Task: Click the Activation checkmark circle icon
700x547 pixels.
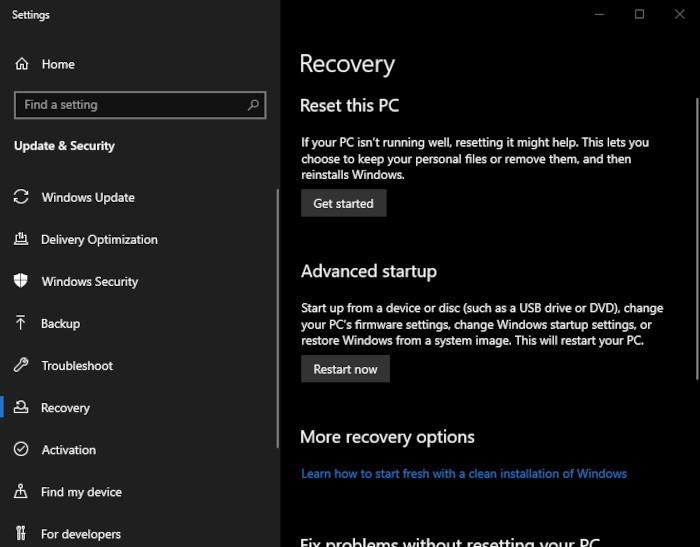Action: tap(21, 449)
